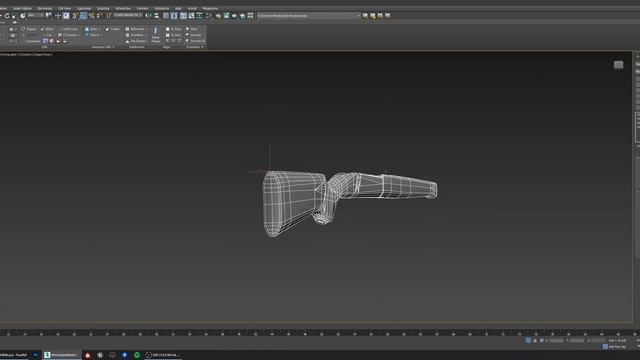The height and width of the screenshot is (360, 640).
Task: Click the Mirror tool icon
Action: coord(149,16)
